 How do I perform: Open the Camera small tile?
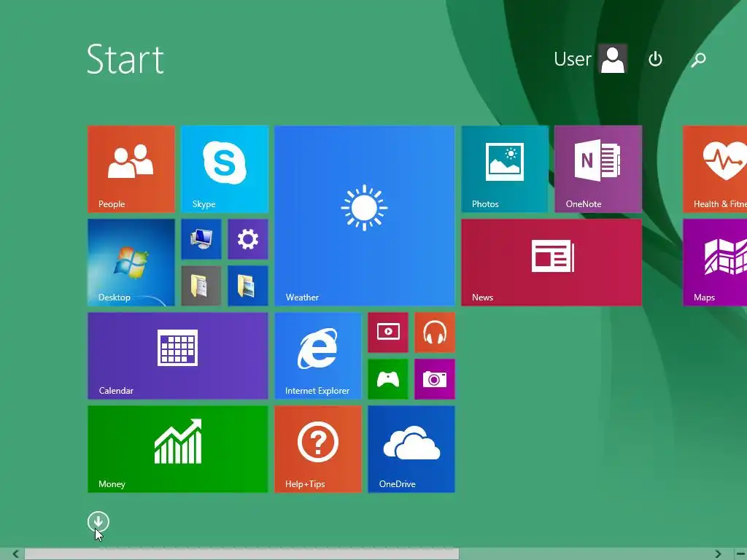(435, 379)
